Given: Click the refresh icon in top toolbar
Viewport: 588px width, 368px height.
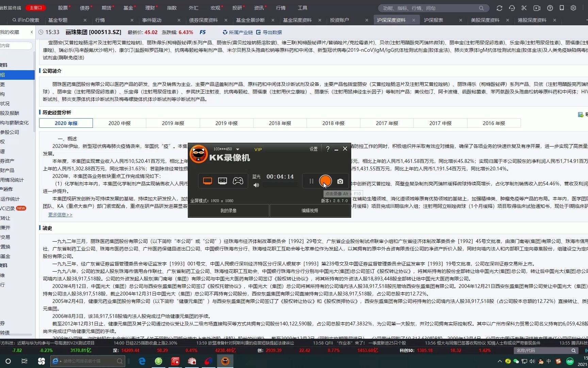Looking at the screenshot, I should (x=499, y=8).
